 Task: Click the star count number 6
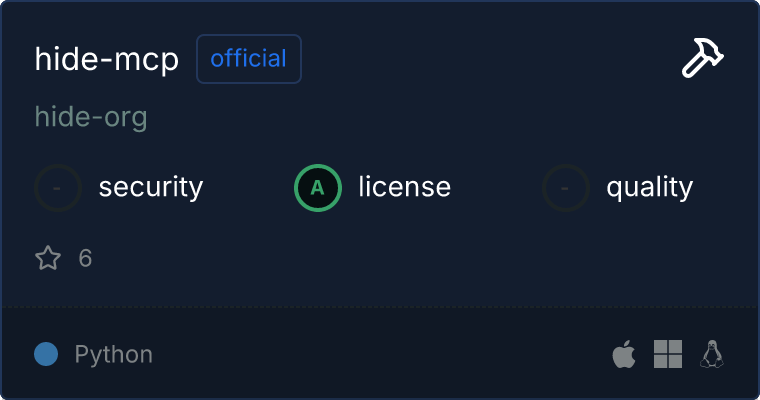(85, 258)
